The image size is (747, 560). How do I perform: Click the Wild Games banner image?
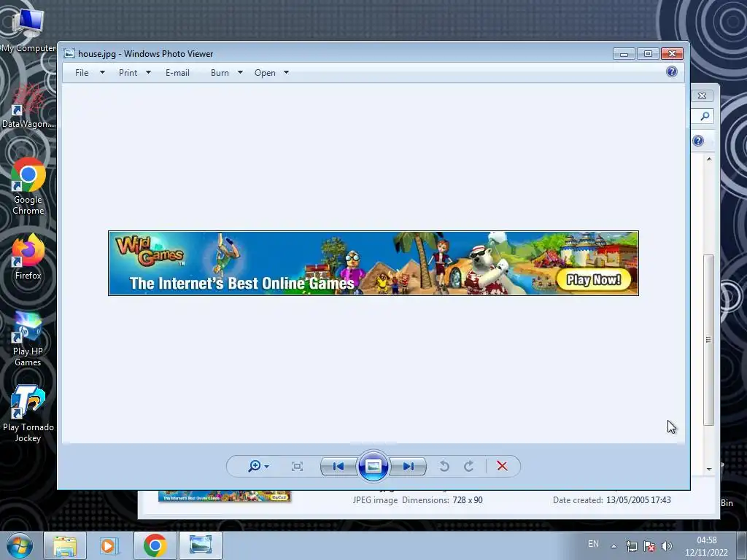click(373, 263)
